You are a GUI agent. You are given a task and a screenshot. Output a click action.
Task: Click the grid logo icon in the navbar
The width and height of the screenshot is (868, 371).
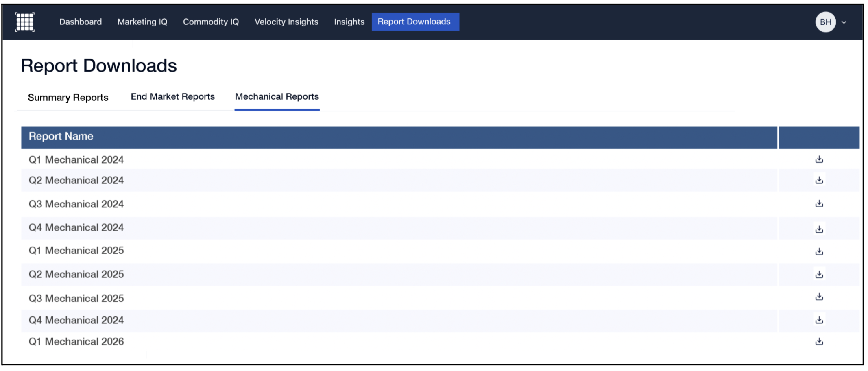click(x=24, y=22)
